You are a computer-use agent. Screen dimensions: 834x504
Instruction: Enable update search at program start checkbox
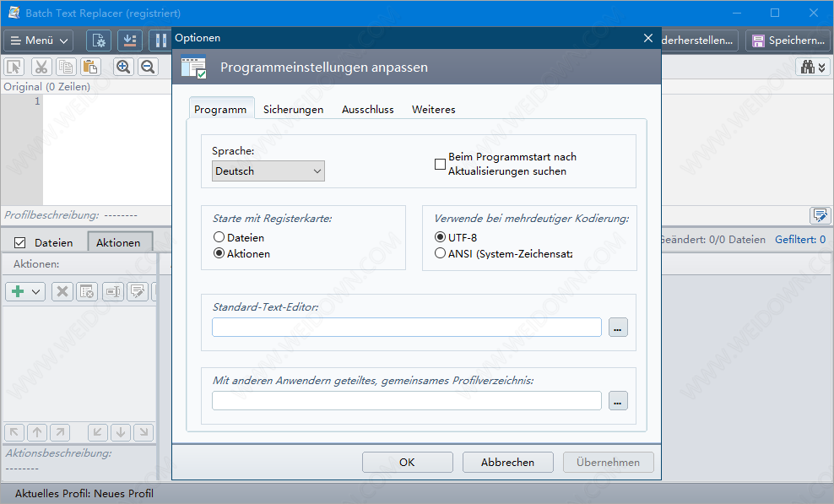(440, 164)
